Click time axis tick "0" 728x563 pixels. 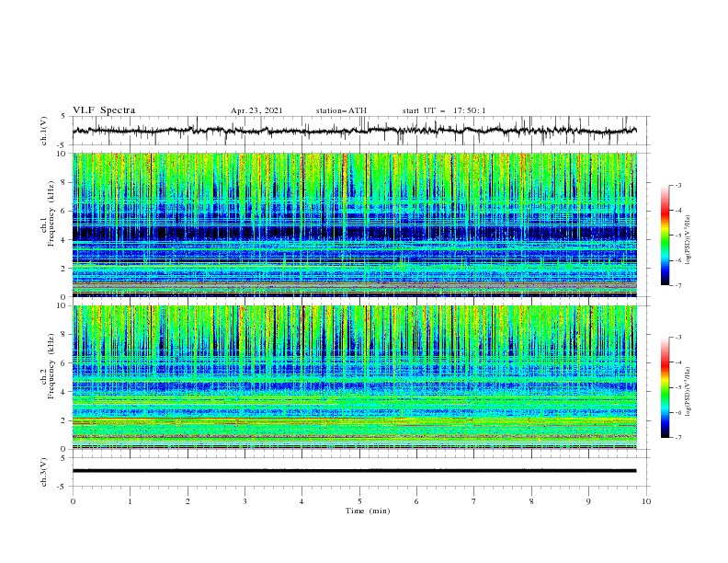pyautogui.click(x=73, y=501)
